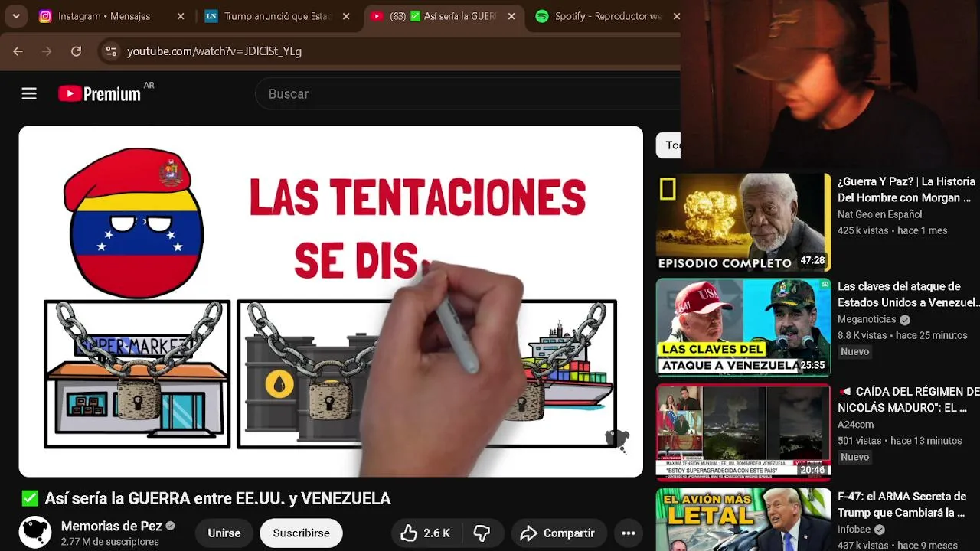Screen dimensions: 980x551
Task: Click the browser forward arrow
Action: tap(47, 51)
